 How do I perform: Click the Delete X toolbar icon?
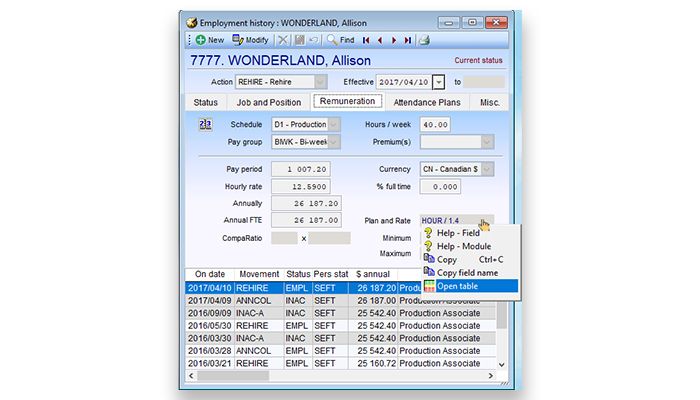(283, 40)
